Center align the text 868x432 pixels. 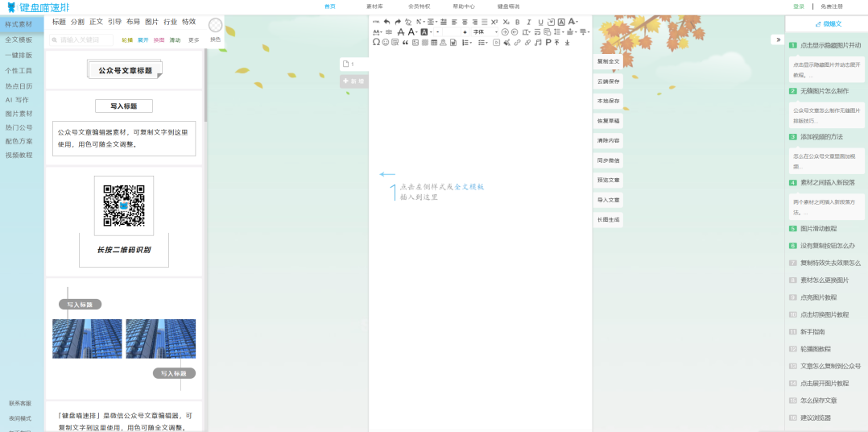[x=465, y=22]
